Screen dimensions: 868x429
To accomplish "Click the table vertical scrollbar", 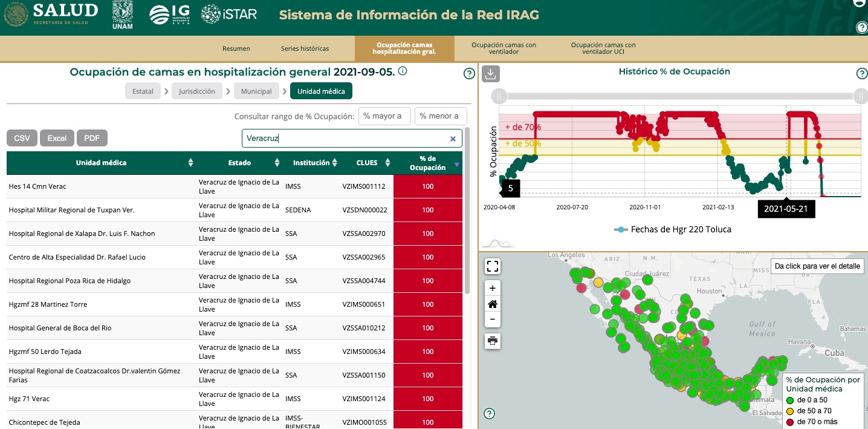I will (467, 212).
